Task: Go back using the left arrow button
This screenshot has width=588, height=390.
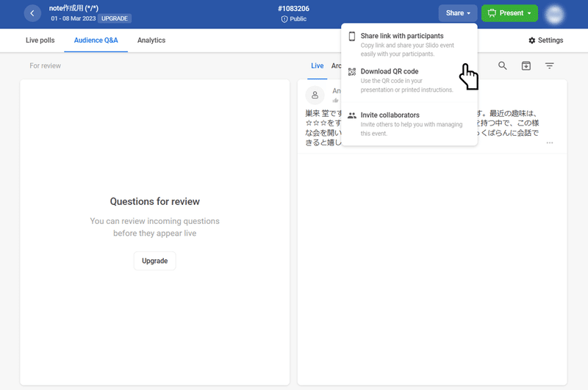Action: [x=32, y=13]
